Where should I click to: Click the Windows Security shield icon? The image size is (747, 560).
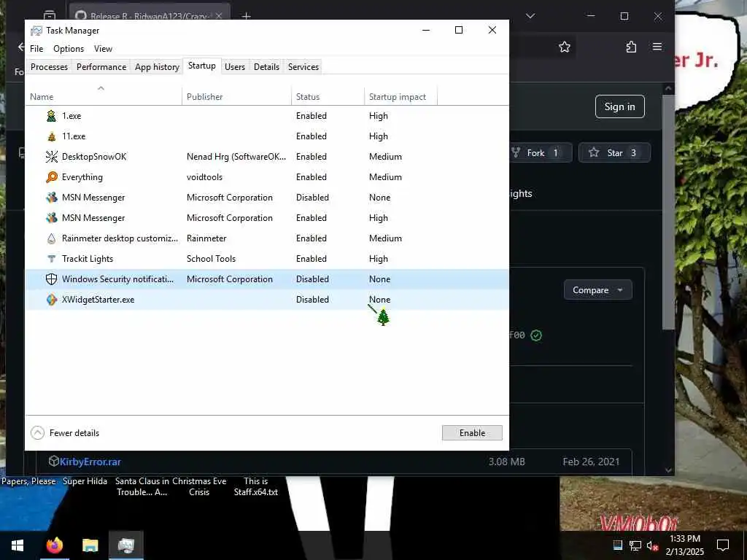(52, 279)
